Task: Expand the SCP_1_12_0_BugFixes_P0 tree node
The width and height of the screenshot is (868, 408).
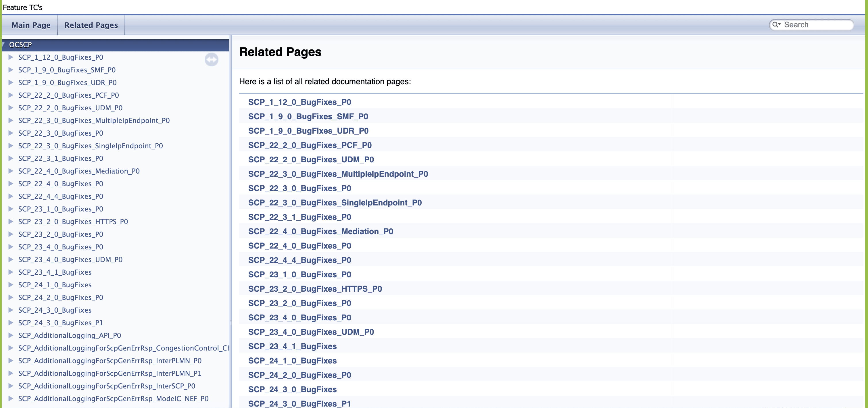Action: [11, 57]
